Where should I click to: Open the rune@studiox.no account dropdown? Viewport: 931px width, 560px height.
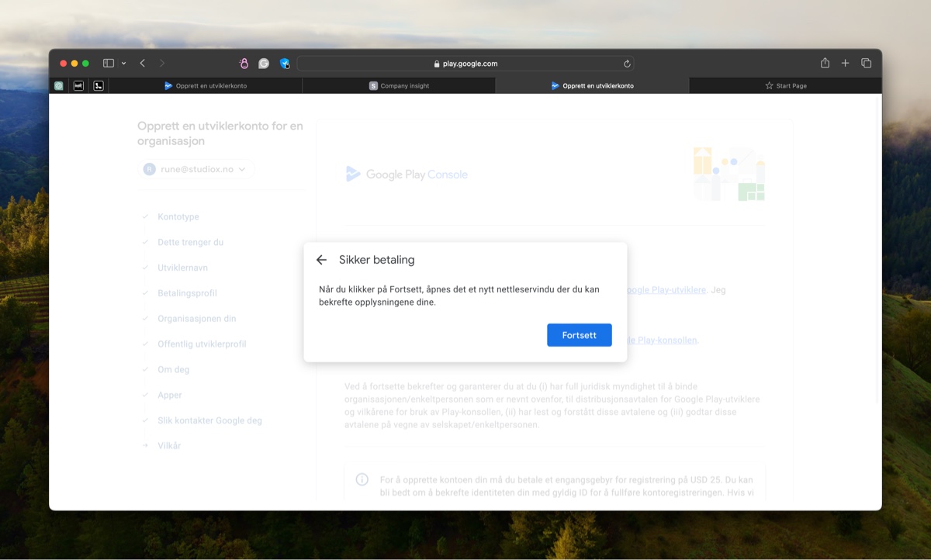pos(196,169)
